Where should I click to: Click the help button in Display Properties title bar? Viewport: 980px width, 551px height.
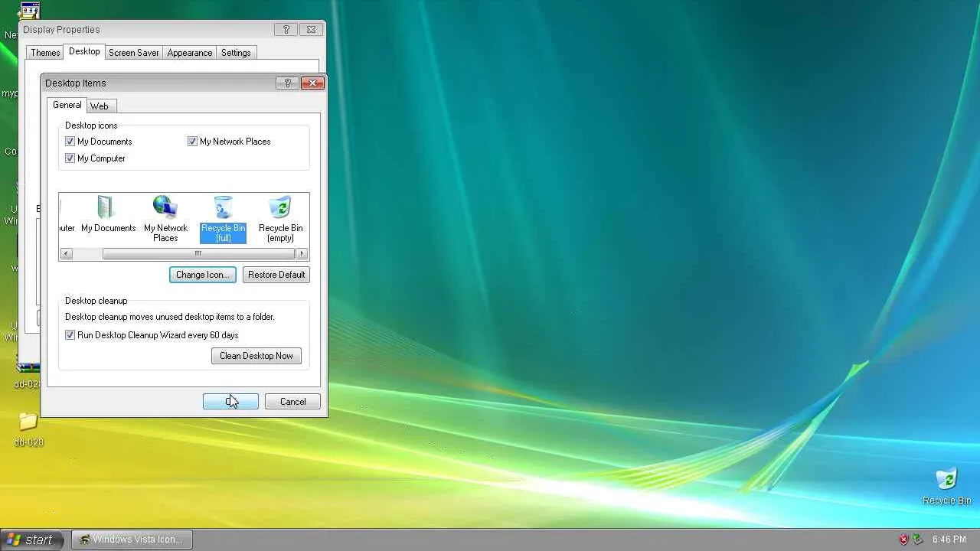click(286, 29)
